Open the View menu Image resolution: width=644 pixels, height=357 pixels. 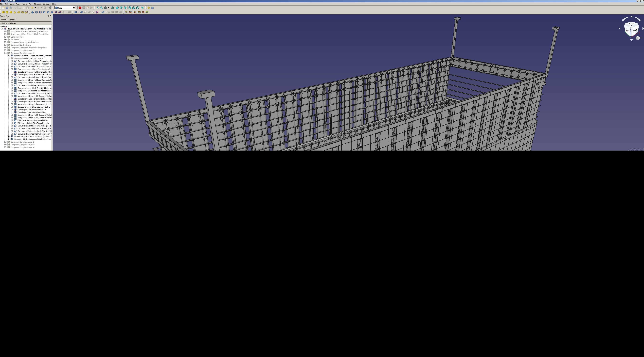tap(11, 4)
